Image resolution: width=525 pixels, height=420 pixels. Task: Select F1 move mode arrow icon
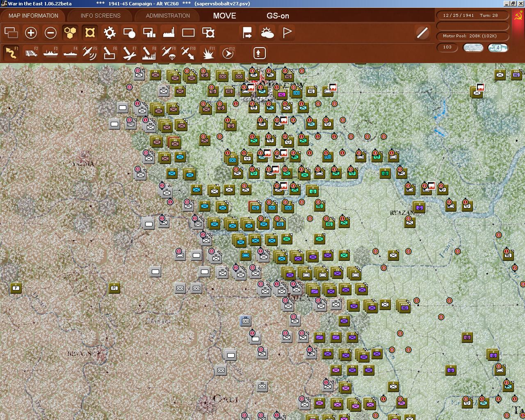tap(11, 53)
